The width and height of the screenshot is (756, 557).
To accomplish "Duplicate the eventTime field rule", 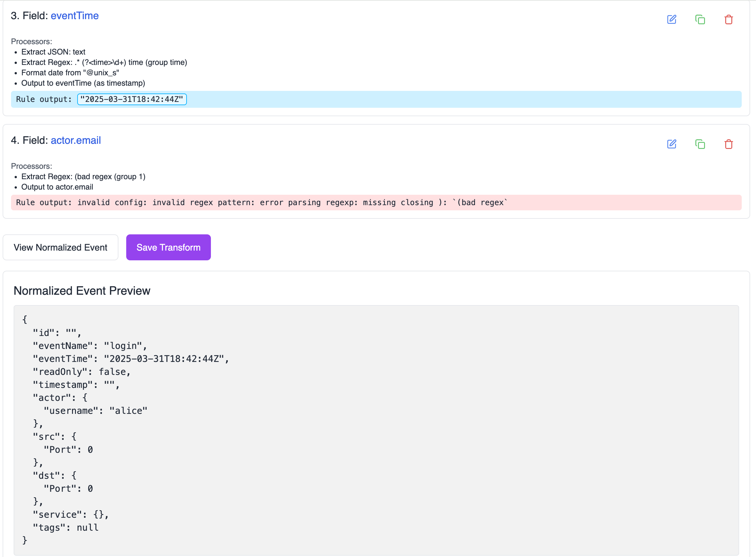I will click(700, 19).
